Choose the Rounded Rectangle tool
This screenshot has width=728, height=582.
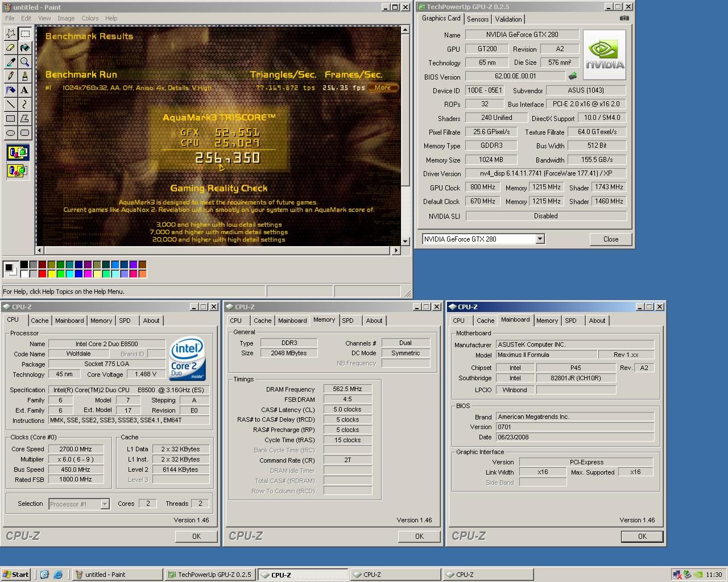pyautogui.click(x=25, y=133)
